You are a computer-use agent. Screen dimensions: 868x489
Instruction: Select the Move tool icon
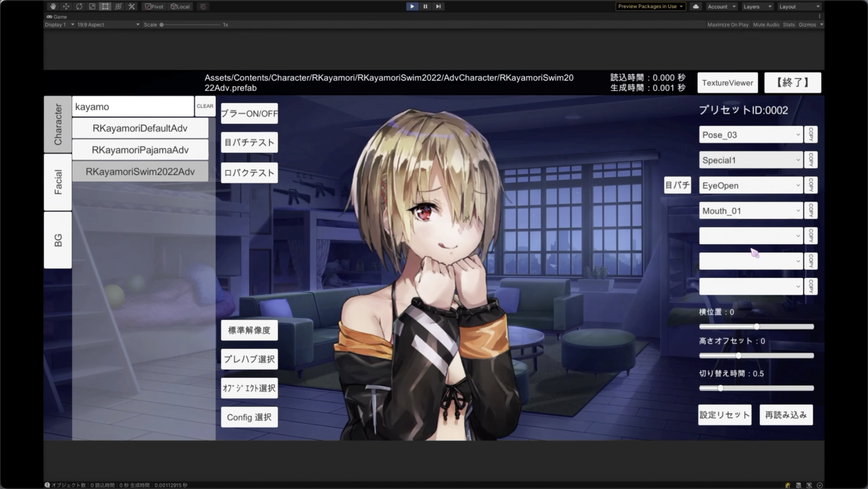(66, 6)
